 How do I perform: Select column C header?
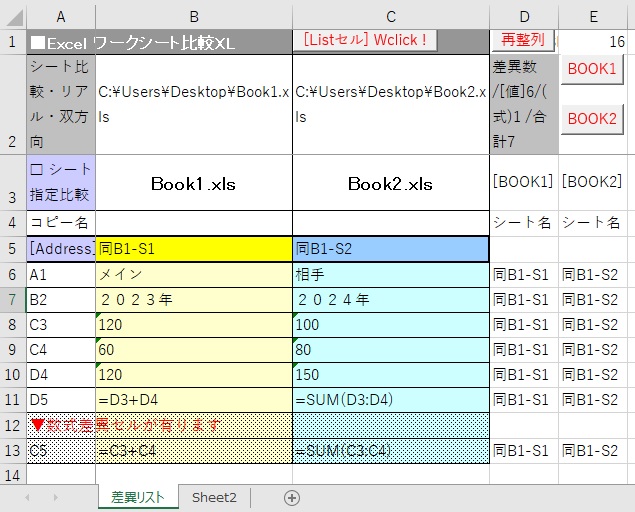(x=391, y=16)
